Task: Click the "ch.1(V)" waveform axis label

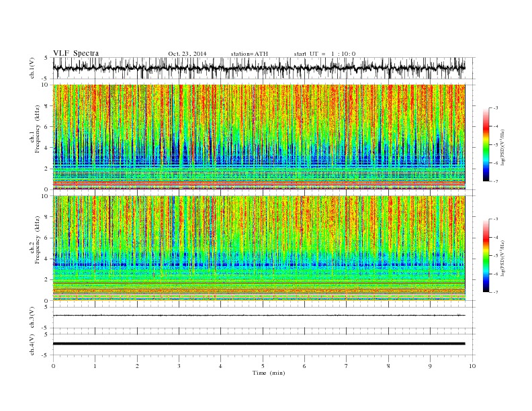Action: tap(32, 68)
